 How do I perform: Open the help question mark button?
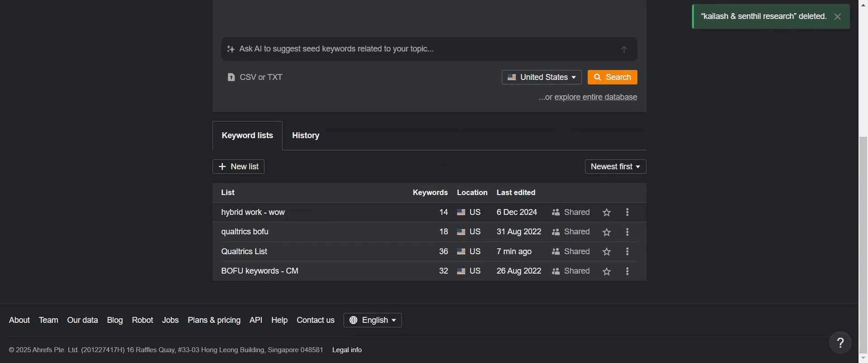840,343
